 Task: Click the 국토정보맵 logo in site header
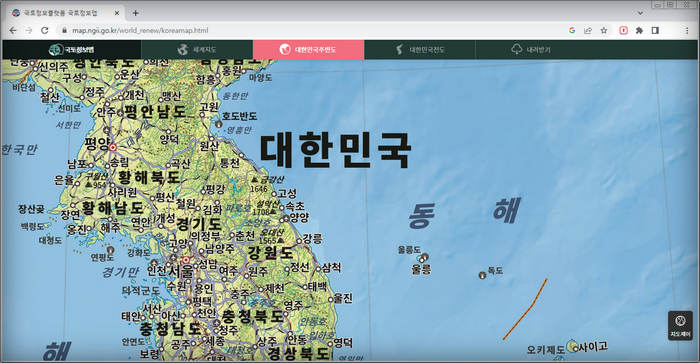coord(71,50)
